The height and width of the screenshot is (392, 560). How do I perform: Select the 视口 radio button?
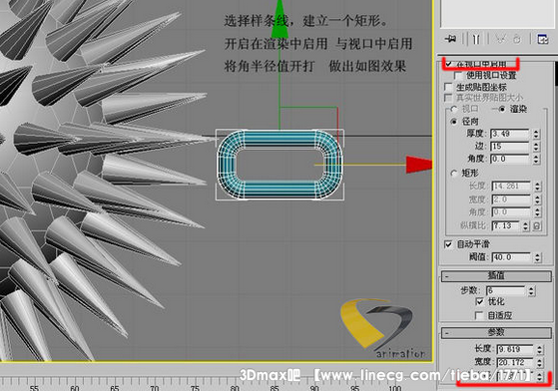454,109
